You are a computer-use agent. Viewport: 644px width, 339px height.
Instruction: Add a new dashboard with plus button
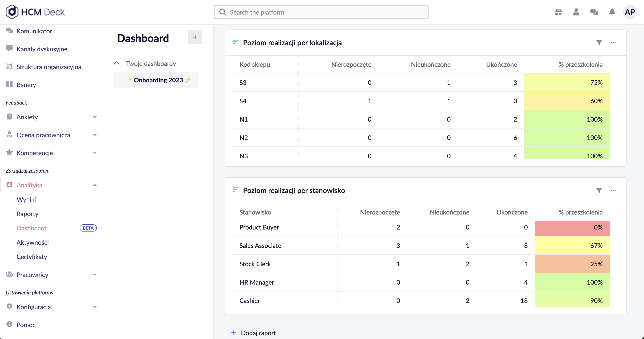tap(195, 37)
